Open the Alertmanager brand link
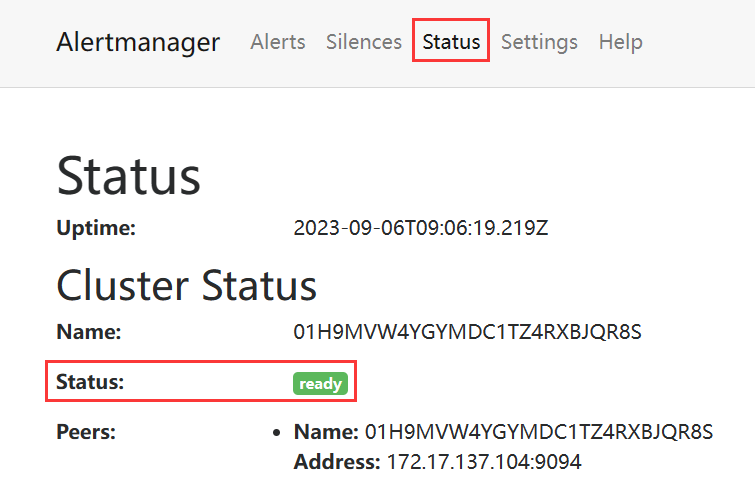The height and width of the screenshot is (486, 755). coord(138,42)
